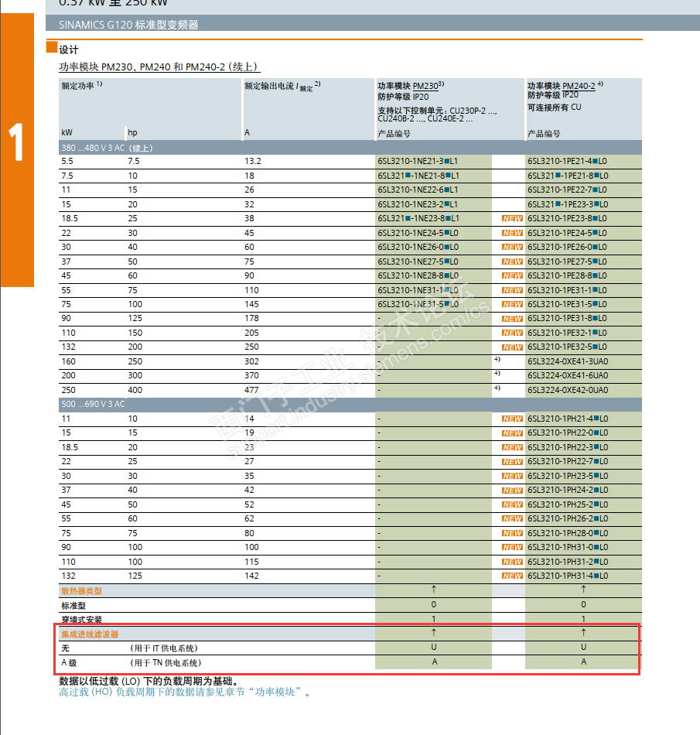
Task: Select product number 6SL3210-1NE21-3■L1
Action: (418, 161)
